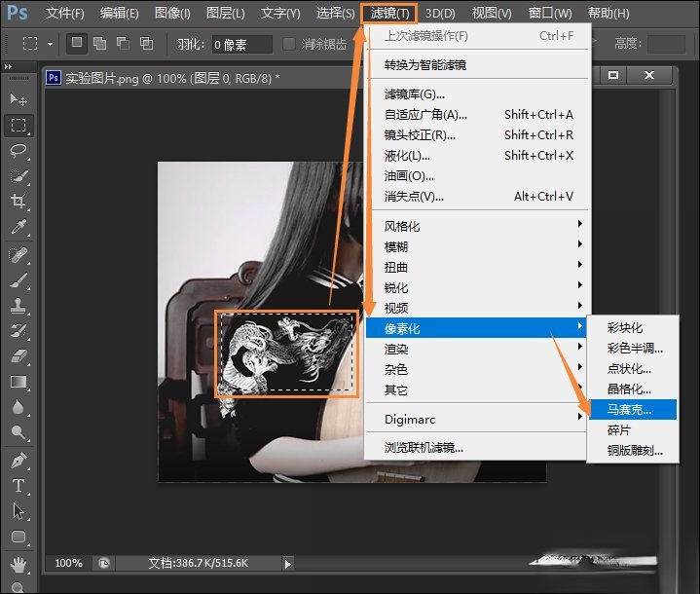Click the status bar preview icon

click(x=104, y=563)
